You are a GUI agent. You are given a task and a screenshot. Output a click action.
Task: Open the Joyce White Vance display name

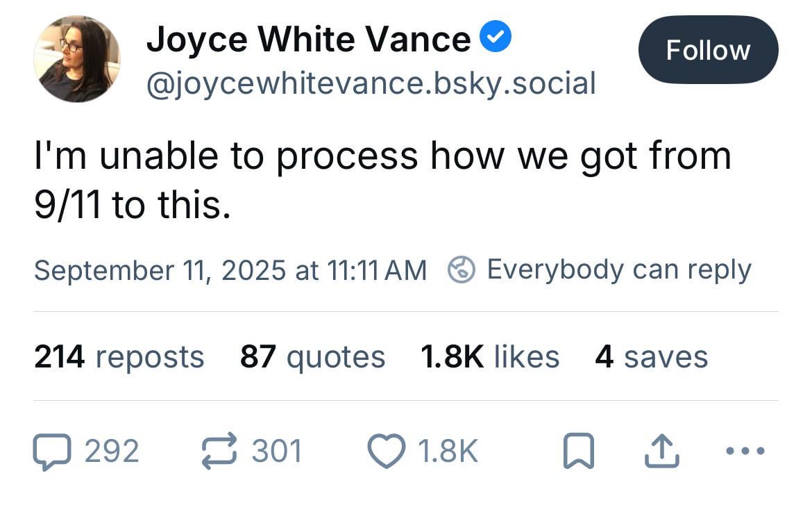tap(309, 40)
